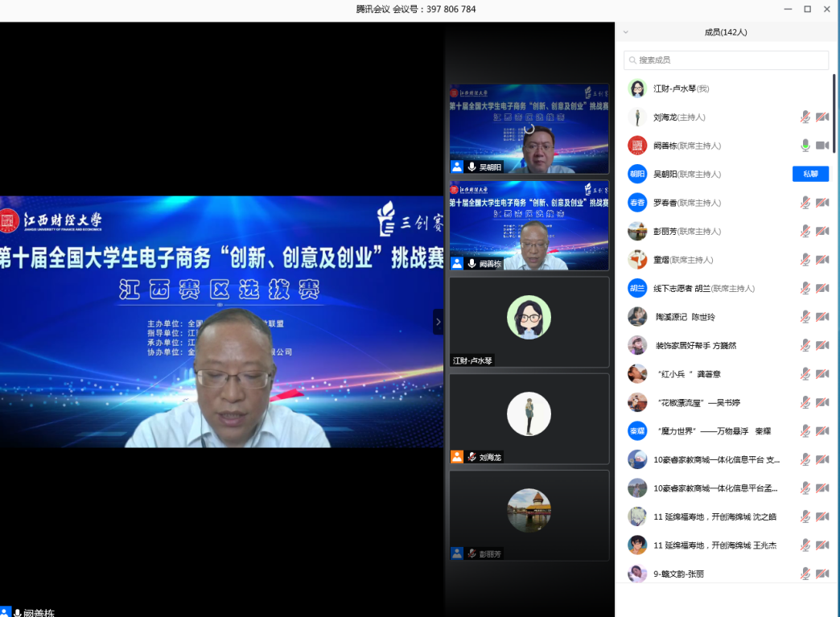Screen dimensions: 840x617
Task: Toggle the camera for 童熠
Action: pyautogui.click(x=822, y=260)
